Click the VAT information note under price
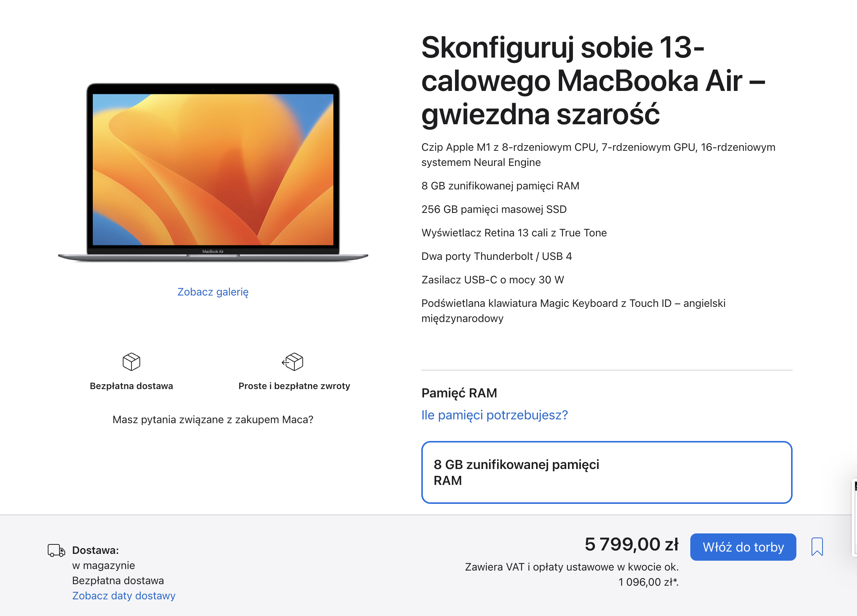Viewport: 857px width, 616px height. click(x=572, y=575)
